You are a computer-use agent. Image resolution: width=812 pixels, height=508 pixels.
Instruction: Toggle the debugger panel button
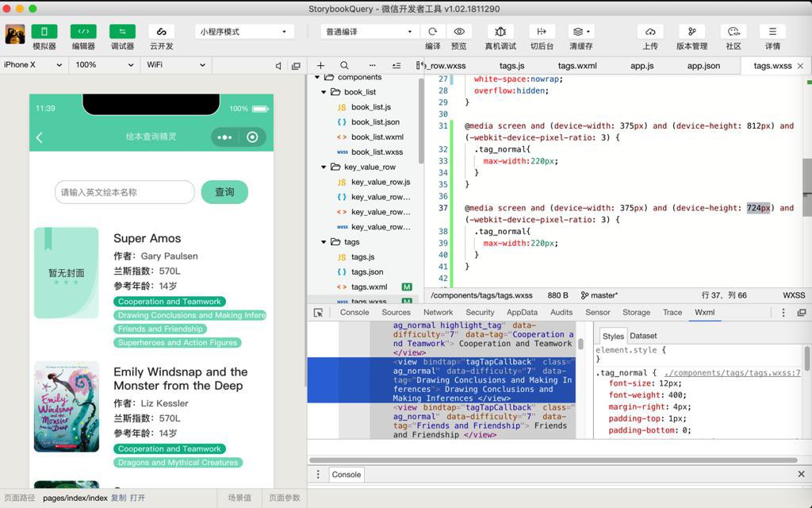(122, 32)
